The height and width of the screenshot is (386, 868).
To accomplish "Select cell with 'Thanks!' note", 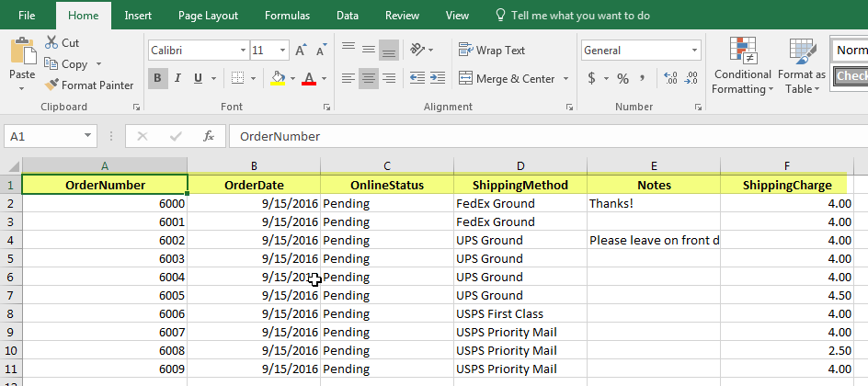I will point(654,203).
